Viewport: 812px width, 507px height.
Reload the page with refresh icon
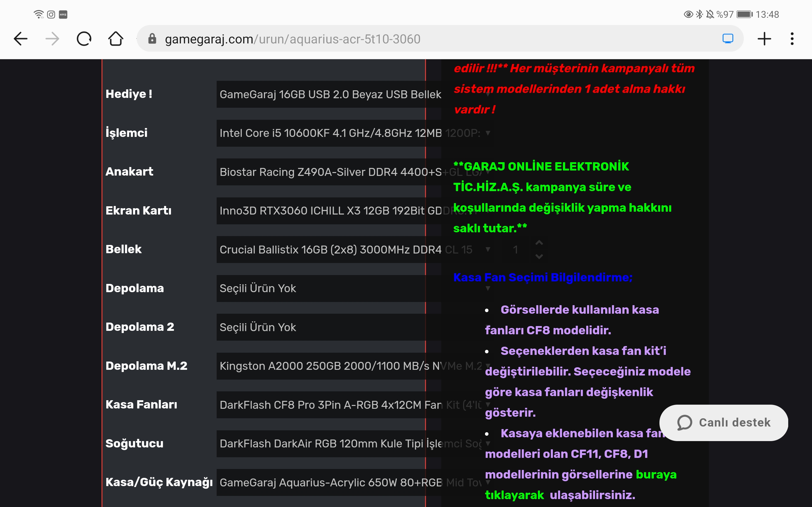pyautogui.click(x=84, y=39)
